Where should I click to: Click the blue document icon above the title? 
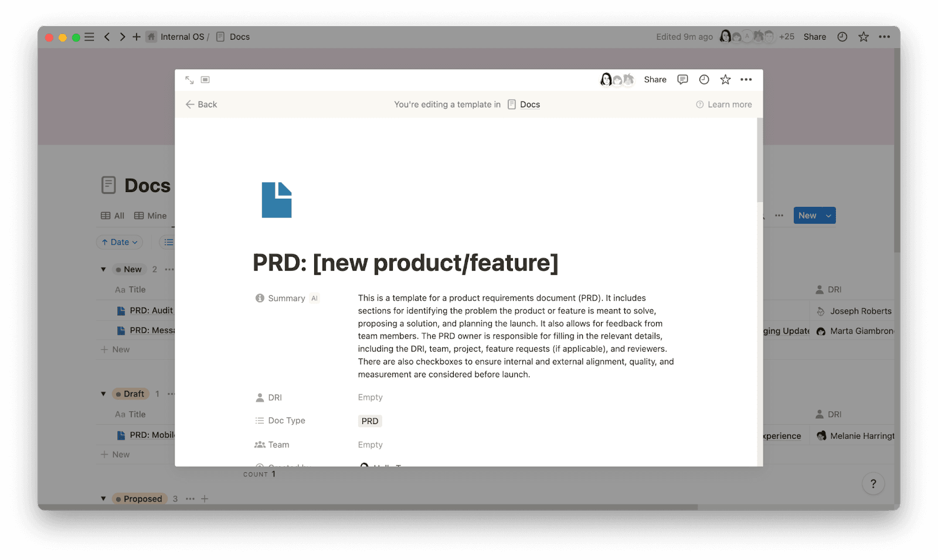pos(276,200)
